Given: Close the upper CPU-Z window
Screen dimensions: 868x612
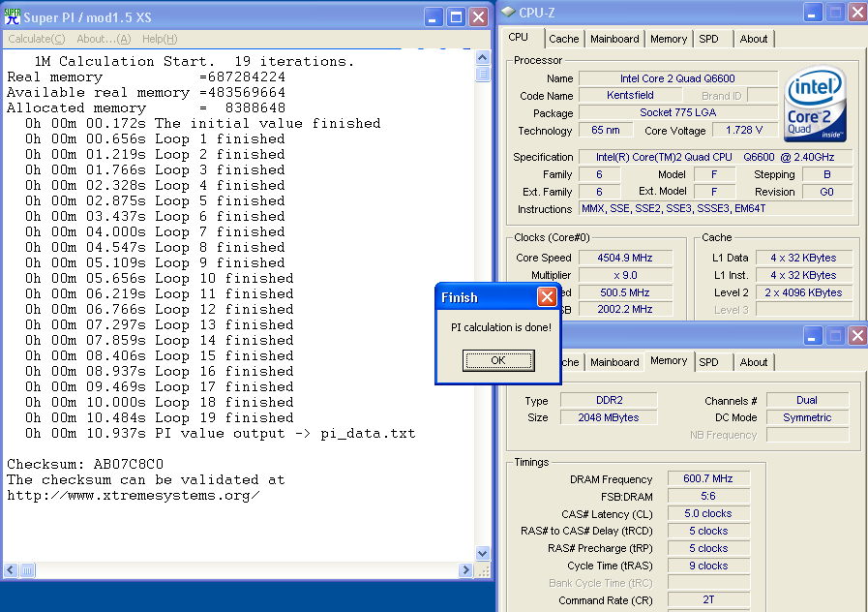Looking at the screenshot, I should 858,13.
